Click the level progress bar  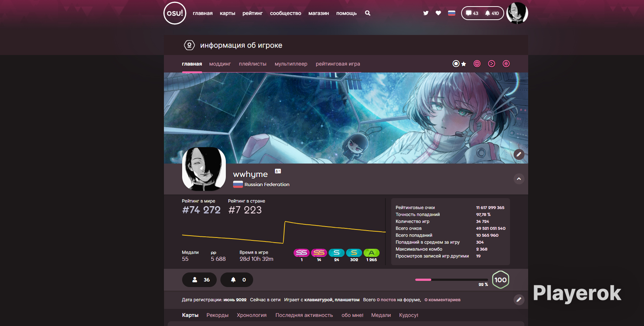click(452, 280)
